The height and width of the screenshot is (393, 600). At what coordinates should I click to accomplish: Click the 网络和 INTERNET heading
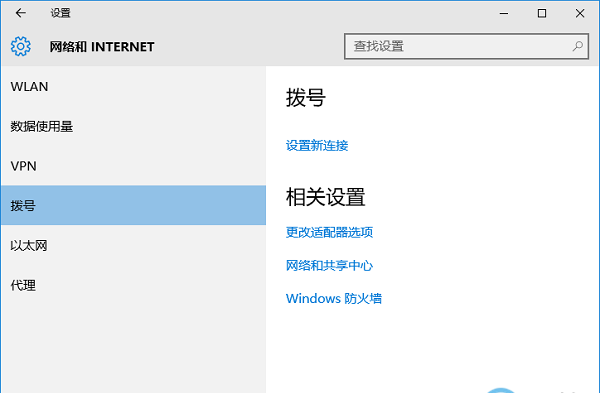pyautogui.click(x=102, y=47)
